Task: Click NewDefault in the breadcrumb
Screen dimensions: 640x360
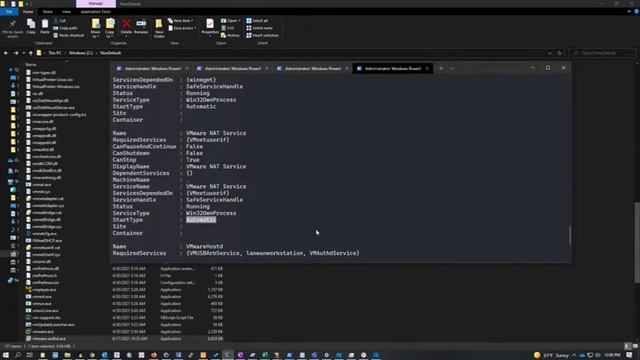Action: (111, 53)
